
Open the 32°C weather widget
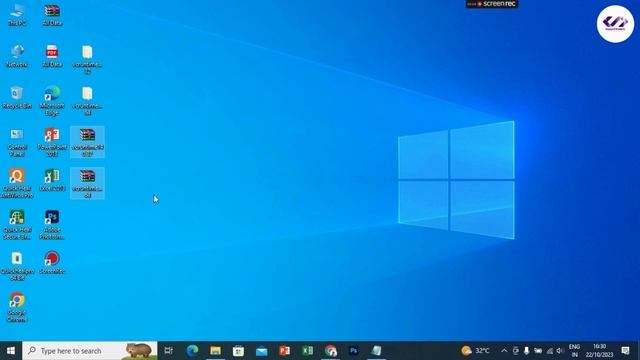(x=476, y=351)
